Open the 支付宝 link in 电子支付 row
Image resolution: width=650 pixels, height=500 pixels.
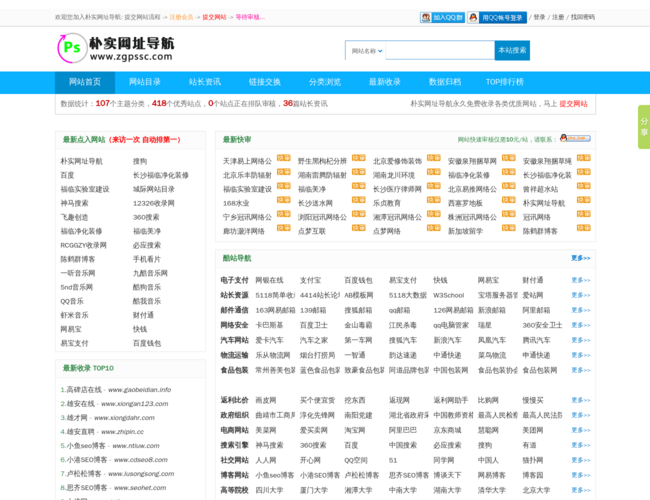pyautogui.click(x=310, y=281)
